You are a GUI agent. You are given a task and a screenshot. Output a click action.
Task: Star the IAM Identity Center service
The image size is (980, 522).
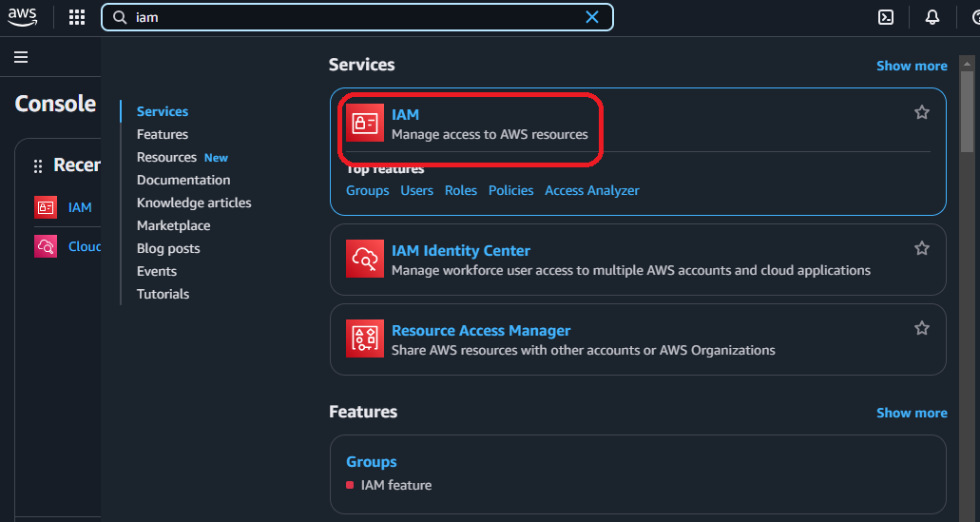[x=921, y=248]
